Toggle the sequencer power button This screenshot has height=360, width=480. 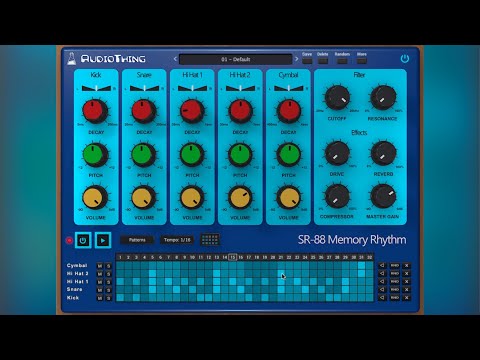pyautogui.click(x=83, y=240)
